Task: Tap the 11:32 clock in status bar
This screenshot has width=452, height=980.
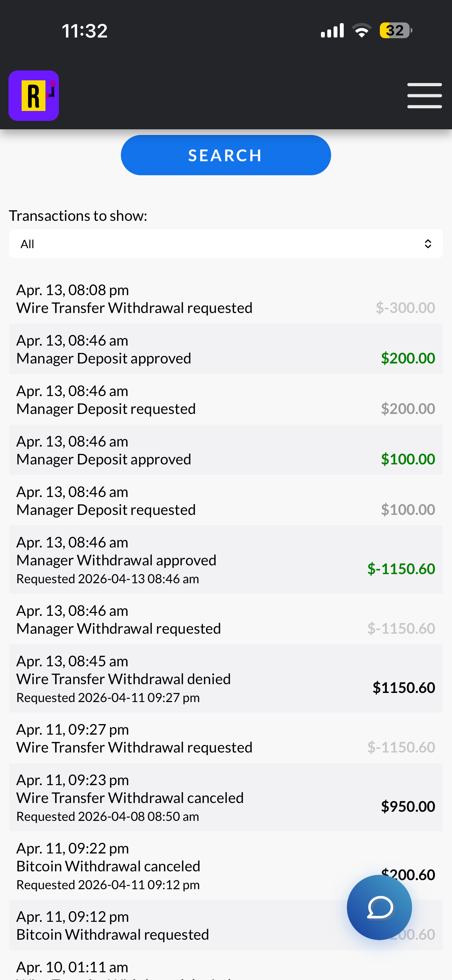Action: pos(84,31)
